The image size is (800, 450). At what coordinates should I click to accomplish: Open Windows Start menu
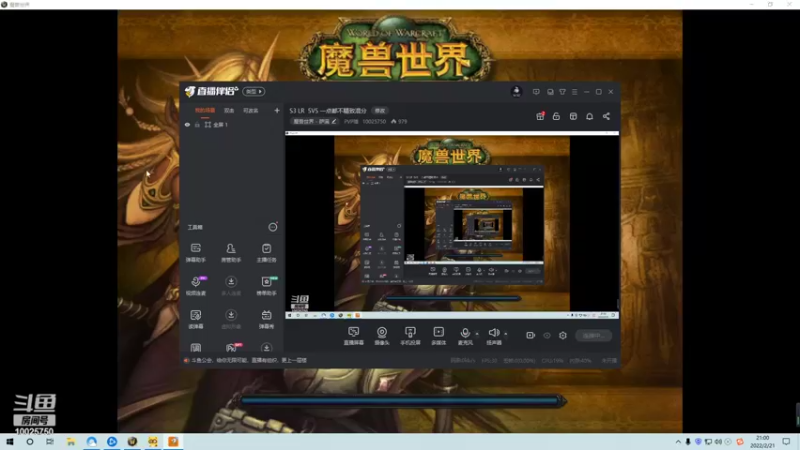10,442
